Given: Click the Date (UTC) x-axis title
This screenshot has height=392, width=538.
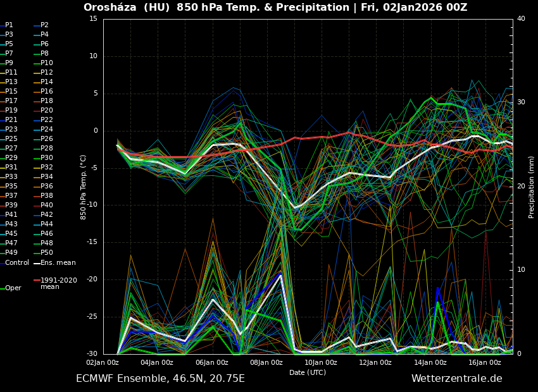Looking at the screenshot, I should (x=308, y=372).
